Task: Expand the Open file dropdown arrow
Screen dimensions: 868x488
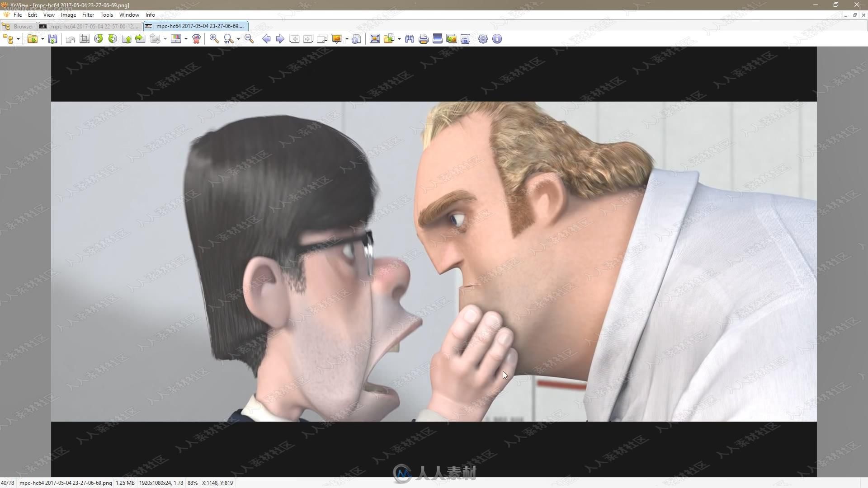Action: point(42,39)
